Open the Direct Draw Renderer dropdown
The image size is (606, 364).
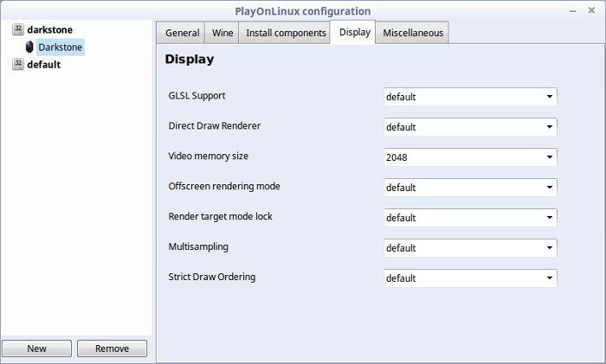(x=470, y=126)
